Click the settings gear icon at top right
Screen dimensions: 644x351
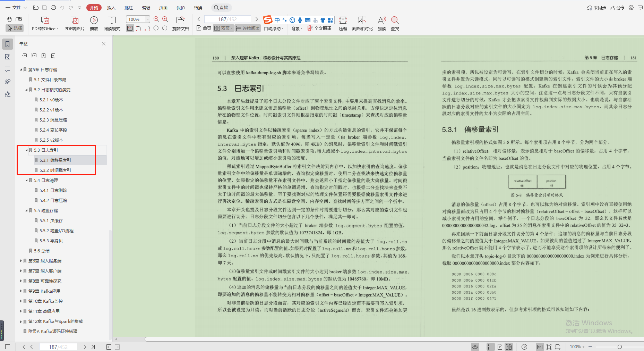coord(631,8)
